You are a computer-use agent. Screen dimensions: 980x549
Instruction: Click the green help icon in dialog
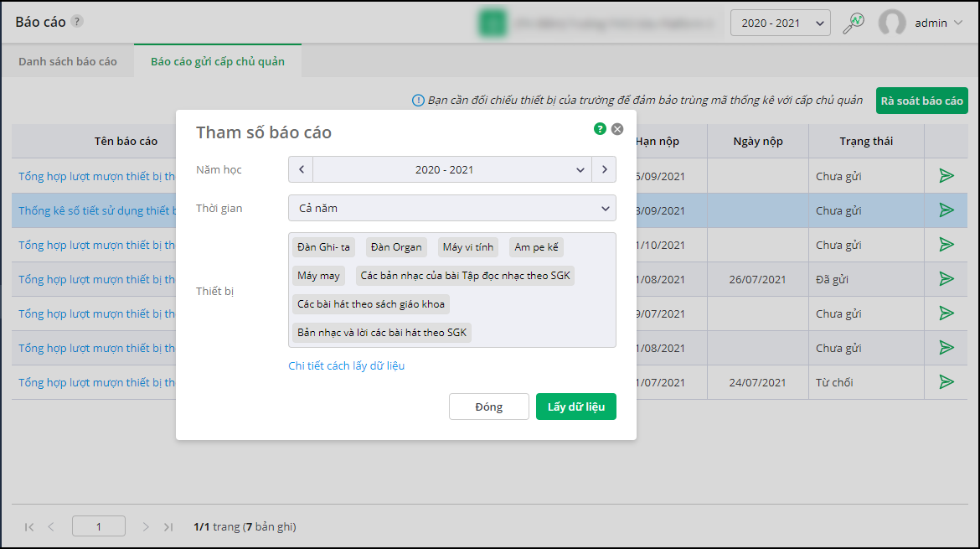(600, 129)
